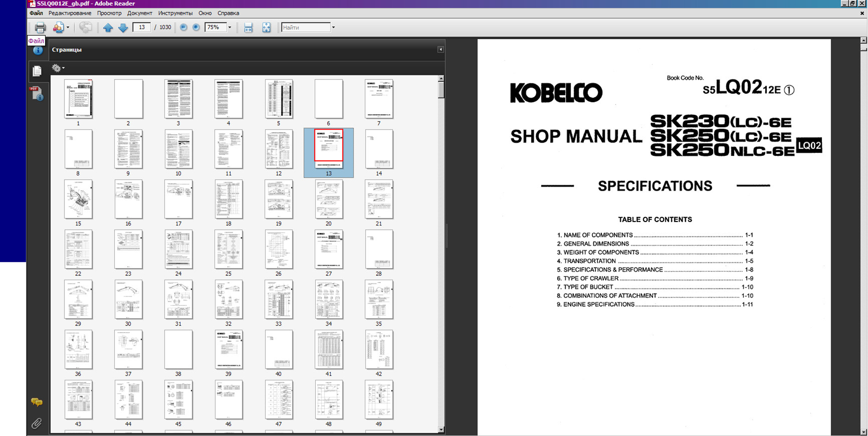Open the Редактирование menu
The width and height of the screenshot is (868, 436).
[x=70, y=13]
